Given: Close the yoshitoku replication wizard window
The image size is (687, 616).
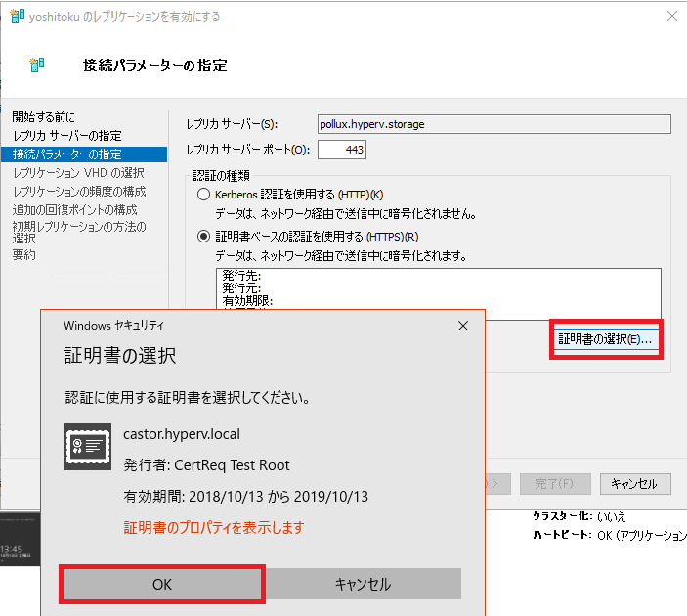Looking at the screenshot, I should (672, 16).
